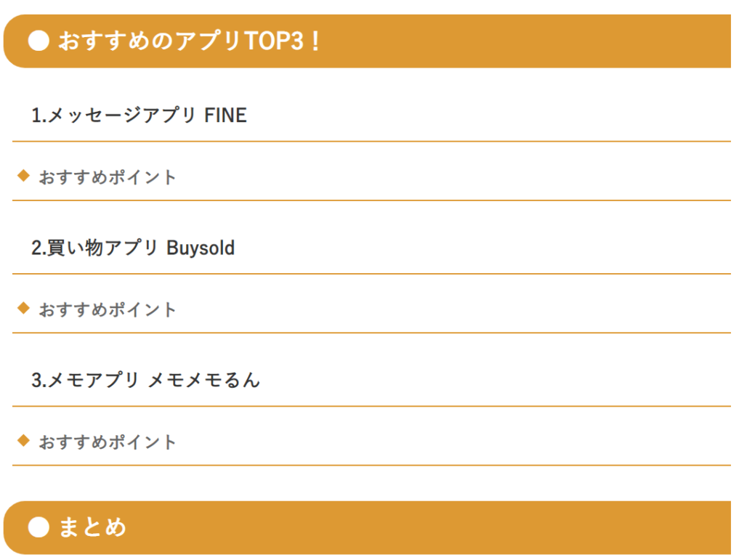
Task: Click the diamond bullet under the FINE heading
Action: pos(23,175)
